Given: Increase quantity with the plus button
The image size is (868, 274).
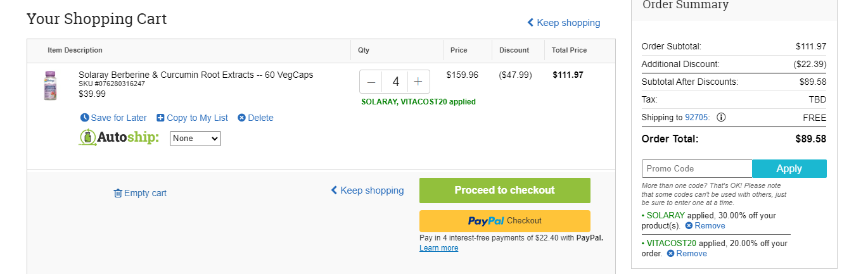Looking at the screenshot, I should coord(418,82).
